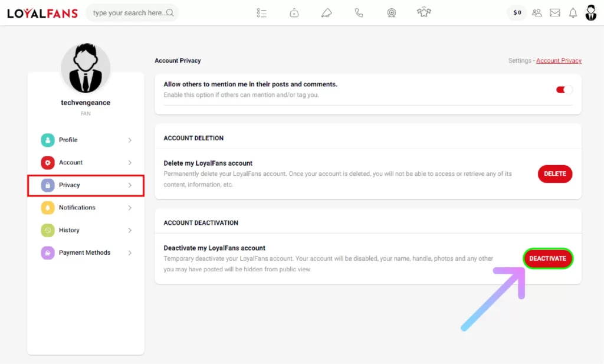The width and height of the screenshot is (604, 364).
Task: Open the user avatar menu in header
Action: point(591,13)
